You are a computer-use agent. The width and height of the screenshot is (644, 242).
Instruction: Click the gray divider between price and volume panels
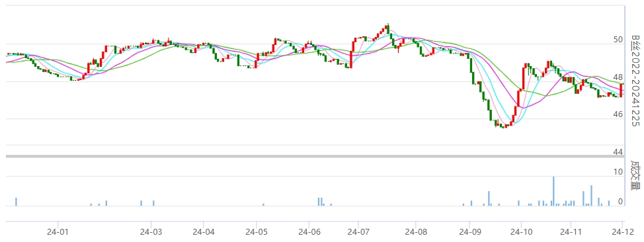coord(315,156)
